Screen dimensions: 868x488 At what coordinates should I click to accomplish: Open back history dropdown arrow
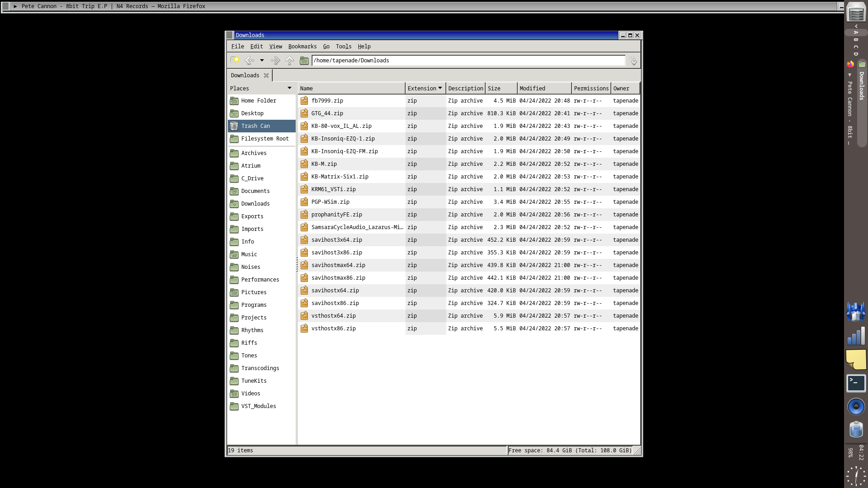262,60
